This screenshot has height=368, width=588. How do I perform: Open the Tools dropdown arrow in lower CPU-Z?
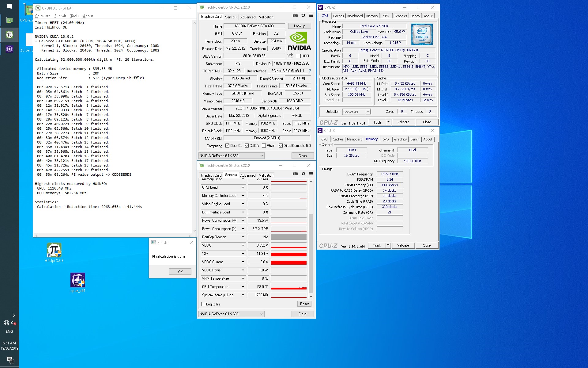pos(388,245)
